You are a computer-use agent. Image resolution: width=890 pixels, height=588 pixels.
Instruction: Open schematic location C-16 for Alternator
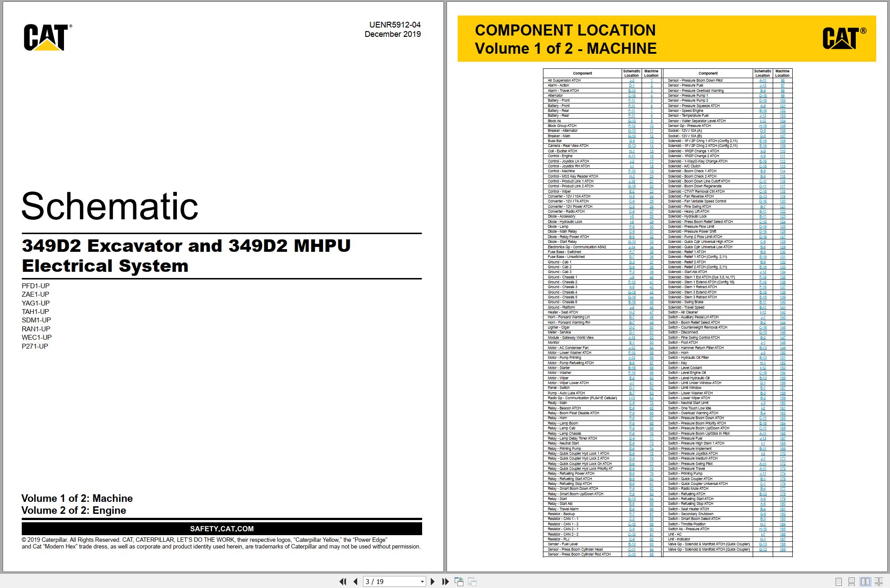(631, 95)
